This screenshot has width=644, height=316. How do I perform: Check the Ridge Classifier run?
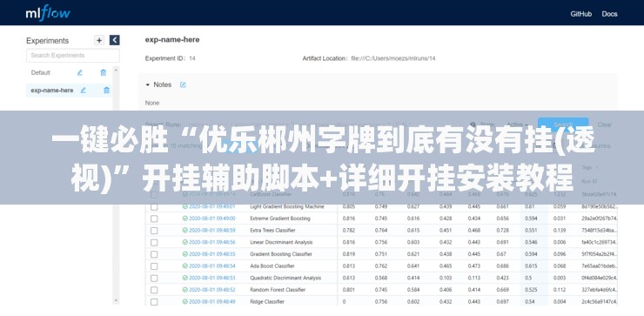(154, 302)
